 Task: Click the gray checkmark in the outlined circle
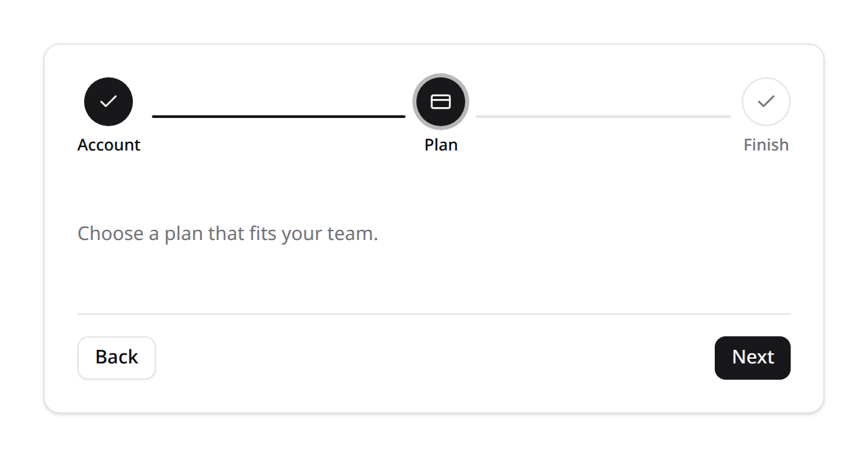coord(766,102)
